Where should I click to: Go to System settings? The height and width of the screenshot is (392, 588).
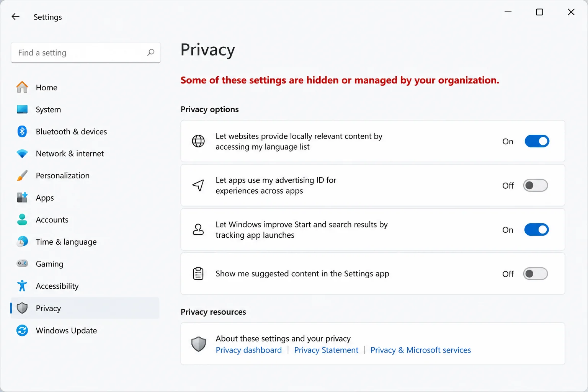(x=85, y=109)
